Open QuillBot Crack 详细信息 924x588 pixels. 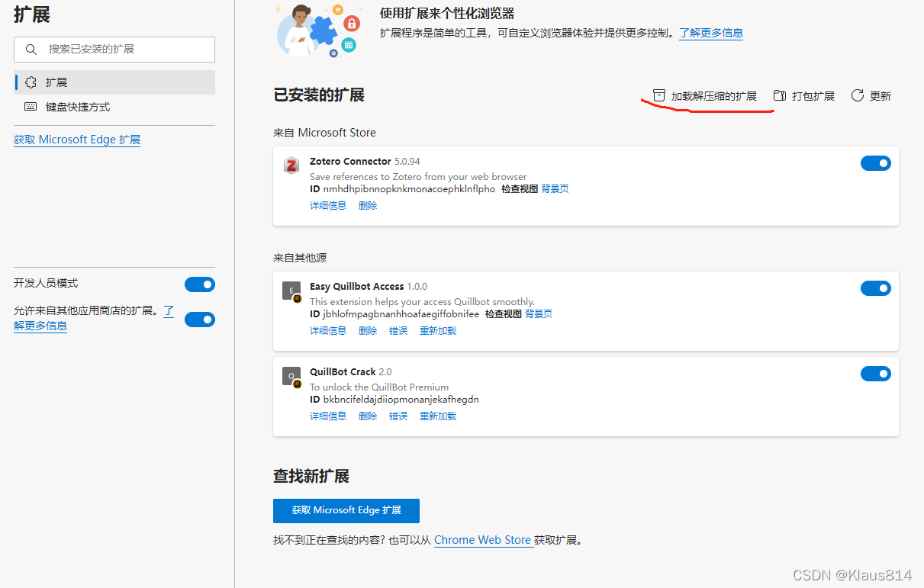coord(328,416)
